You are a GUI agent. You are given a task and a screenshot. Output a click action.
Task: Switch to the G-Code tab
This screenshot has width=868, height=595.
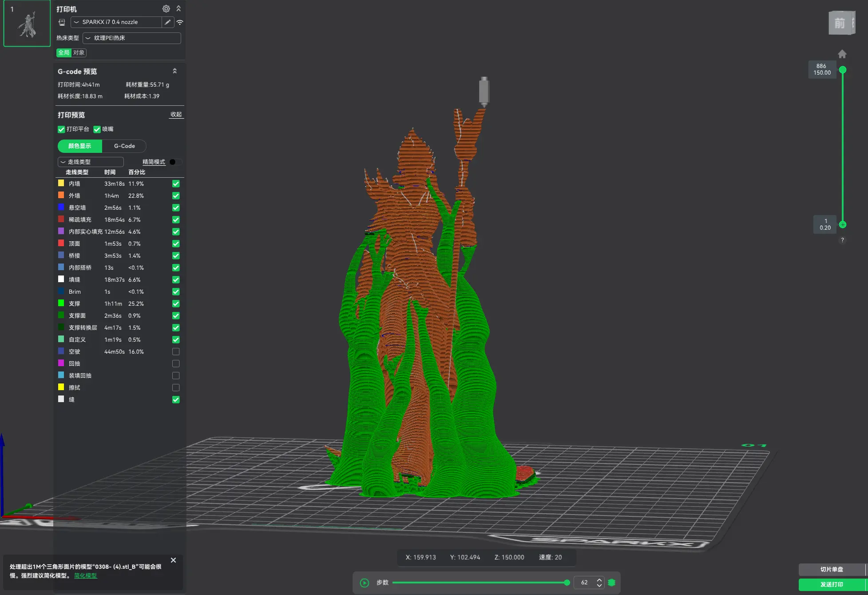click(124, 146)
